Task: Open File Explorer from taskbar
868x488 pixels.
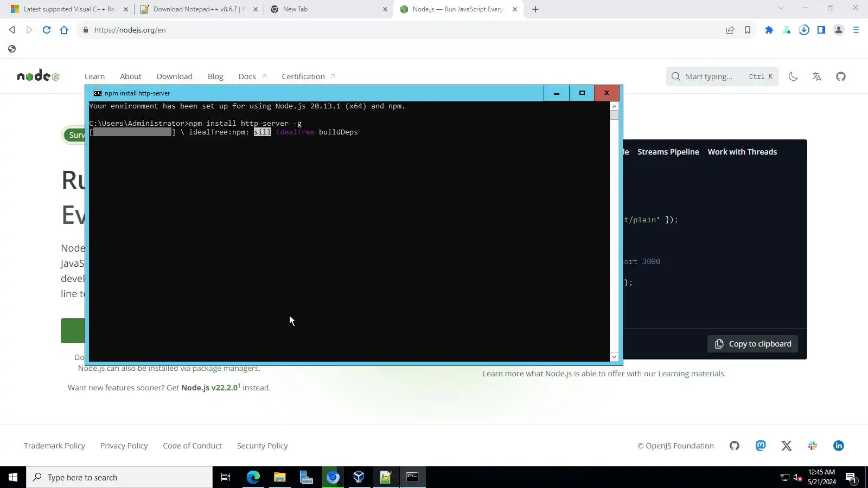Action: 280,477
